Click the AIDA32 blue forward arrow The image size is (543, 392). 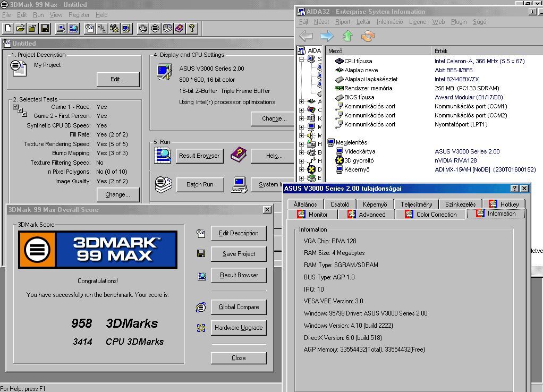click(x=327, y=36)
